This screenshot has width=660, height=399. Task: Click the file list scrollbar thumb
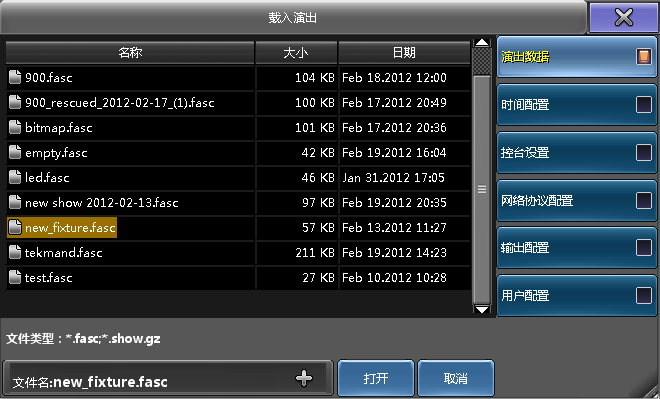pyautogui.click(x=482, y=189)
